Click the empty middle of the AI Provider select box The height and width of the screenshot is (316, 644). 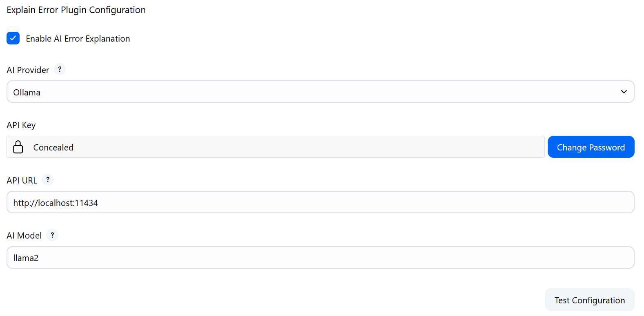point(320,92)
